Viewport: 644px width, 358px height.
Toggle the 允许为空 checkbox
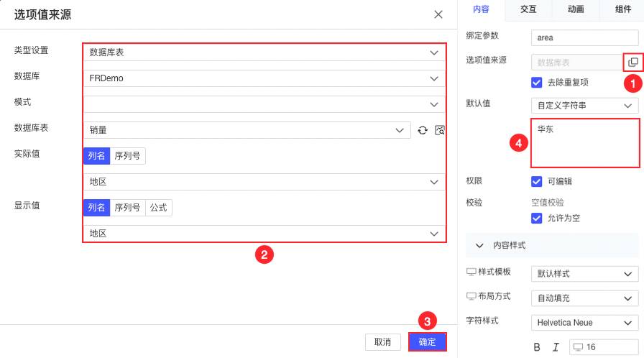point(536,218)
